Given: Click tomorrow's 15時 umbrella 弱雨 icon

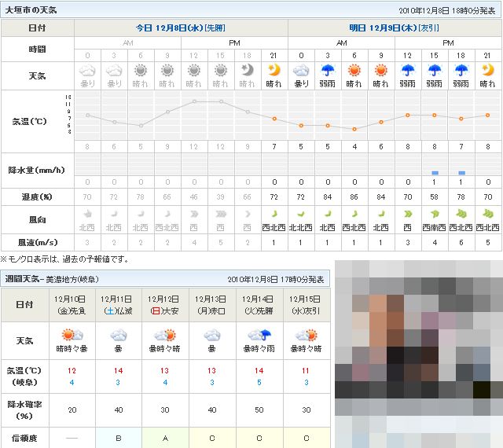Looking at the screenshot, I should tap(434, 70).
